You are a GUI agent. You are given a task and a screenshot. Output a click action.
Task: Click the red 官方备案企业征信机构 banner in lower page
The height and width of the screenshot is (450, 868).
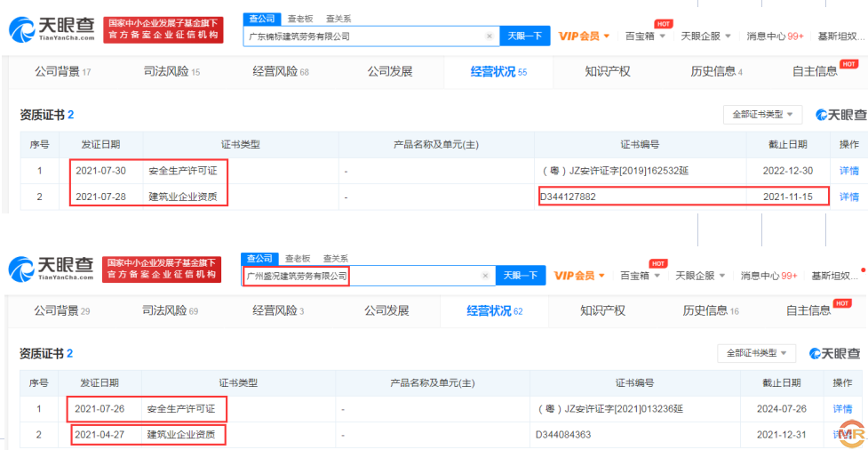click(x=163, y=269)
